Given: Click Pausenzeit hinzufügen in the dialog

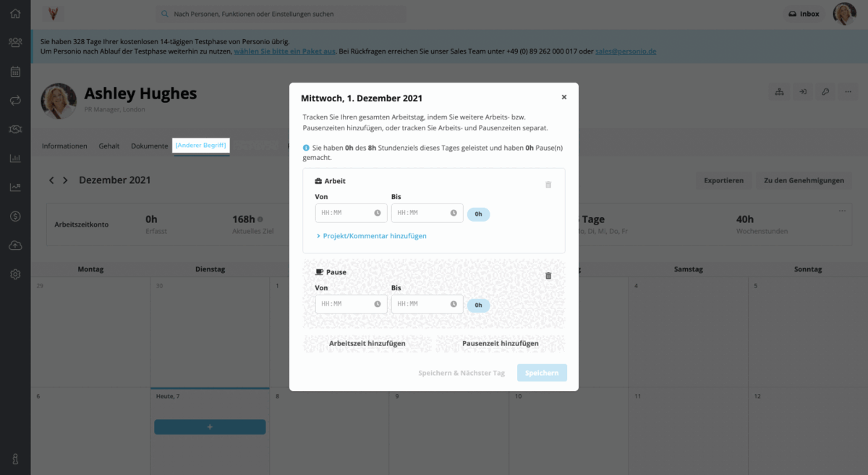Looking at the screenshot, I should tap(500, 342).
